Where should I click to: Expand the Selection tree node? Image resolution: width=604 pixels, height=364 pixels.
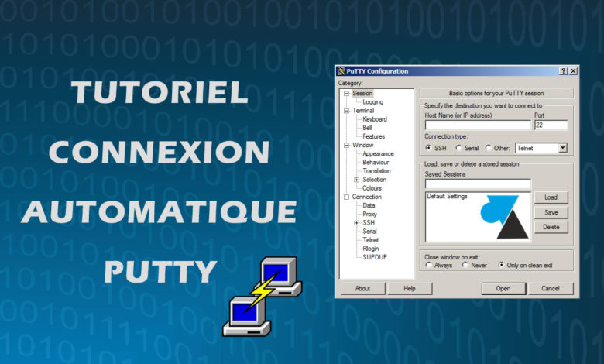(x=357, y=180)
